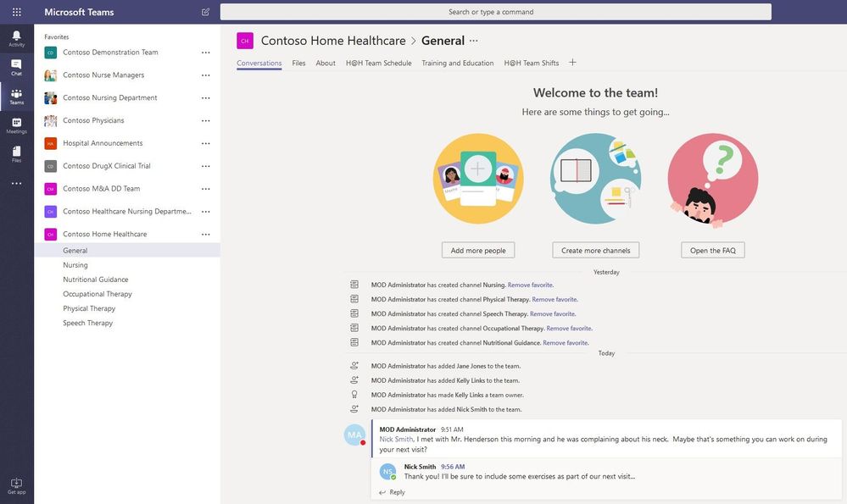Viewport: 847px width, 504px height.
Task: Click the Add more people button
Action: click(478, 251)
